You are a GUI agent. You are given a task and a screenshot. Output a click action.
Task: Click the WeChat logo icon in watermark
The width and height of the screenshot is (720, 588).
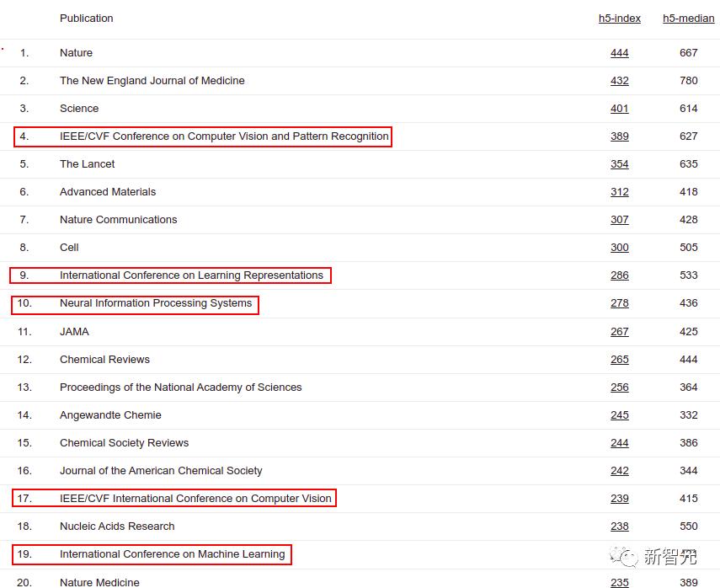tap(626, 556)
